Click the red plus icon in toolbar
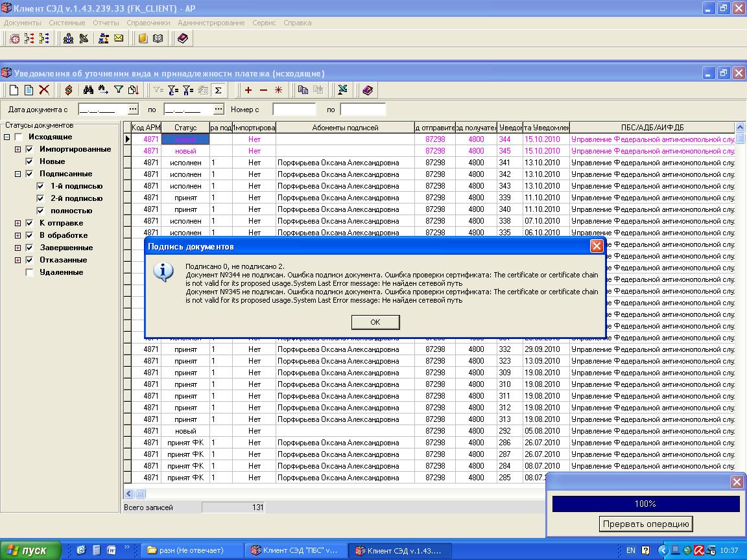747x560 pixels. pyautogui.click(x=248, y=90)
